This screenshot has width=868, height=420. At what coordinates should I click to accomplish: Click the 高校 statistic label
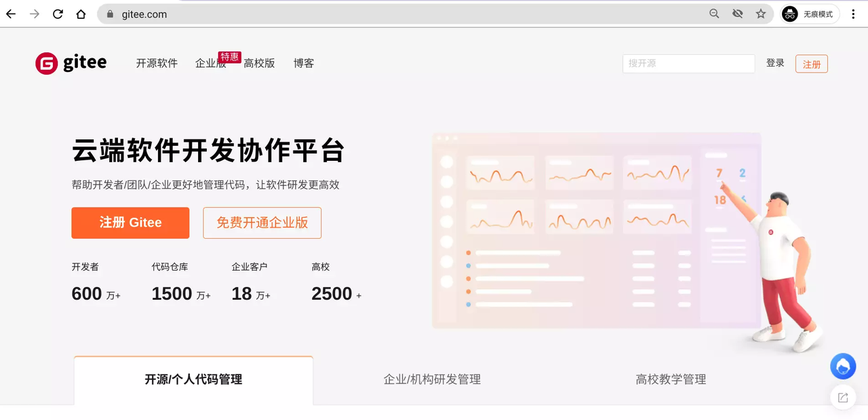click(x=321, y=267)
